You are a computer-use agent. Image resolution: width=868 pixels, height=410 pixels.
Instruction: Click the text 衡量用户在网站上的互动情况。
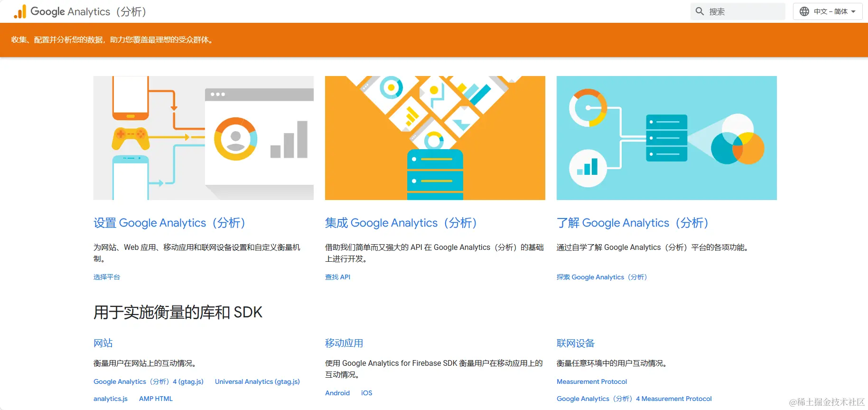[x=147, y=363]
